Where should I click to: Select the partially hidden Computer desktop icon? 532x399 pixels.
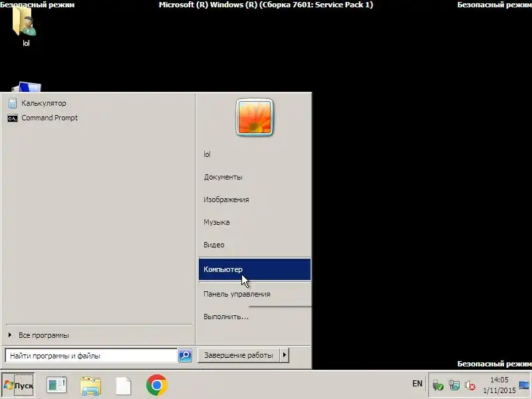[27, 87]
